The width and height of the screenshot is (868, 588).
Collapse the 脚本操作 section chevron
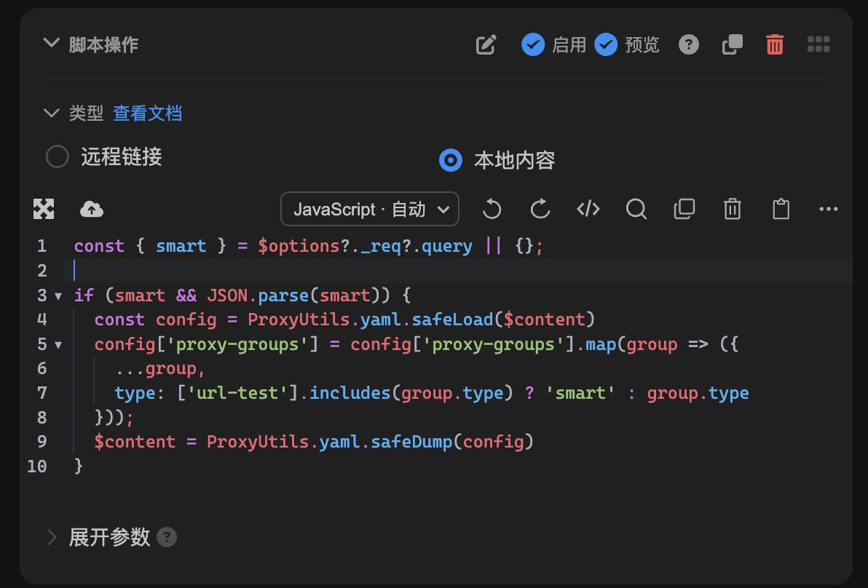pos(51,43)
